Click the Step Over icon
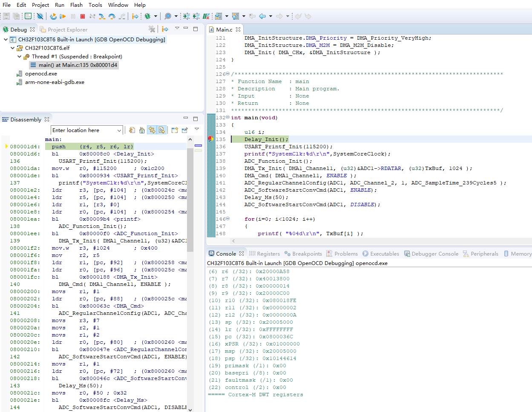532x412 pixels. tap(112, 16)
